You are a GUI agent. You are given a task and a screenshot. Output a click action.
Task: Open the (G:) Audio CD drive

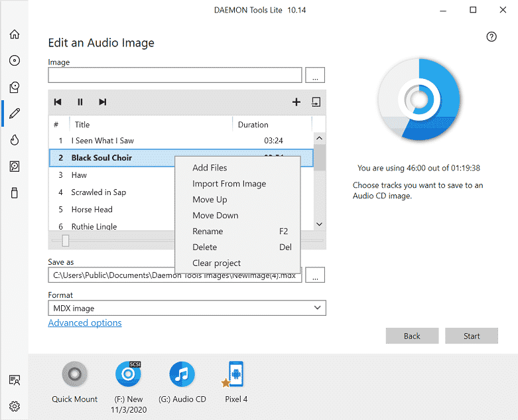click(x=182, y=375)
